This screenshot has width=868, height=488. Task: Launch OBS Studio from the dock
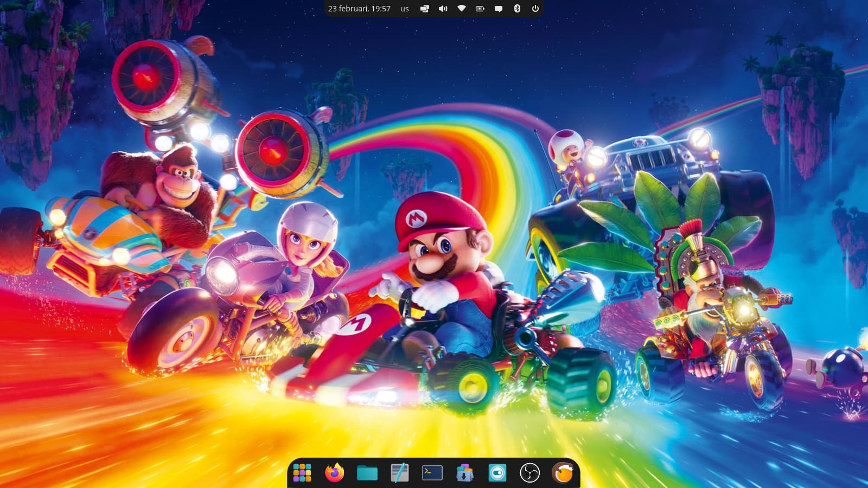(x=530, y=473)
